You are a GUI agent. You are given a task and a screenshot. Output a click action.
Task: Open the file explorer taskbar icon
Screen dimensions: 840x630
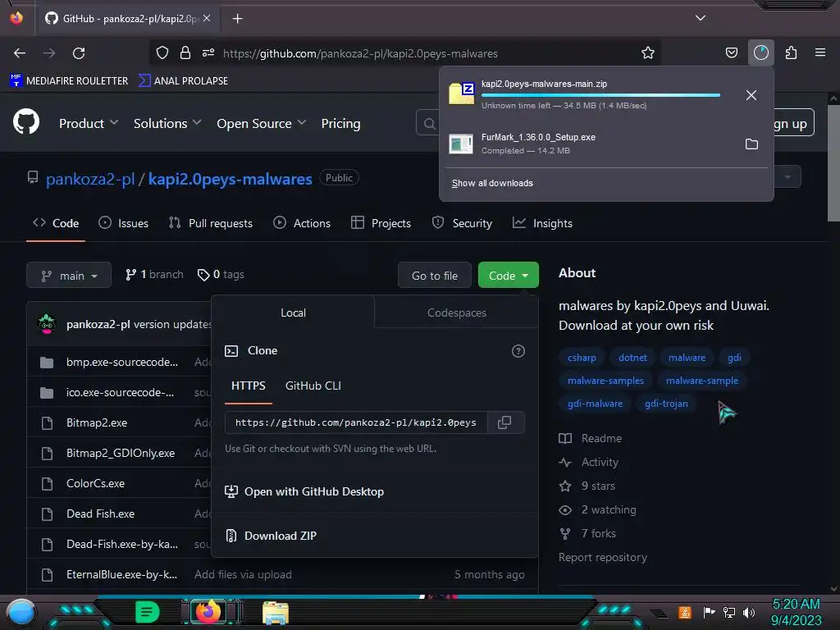[276, 613]
